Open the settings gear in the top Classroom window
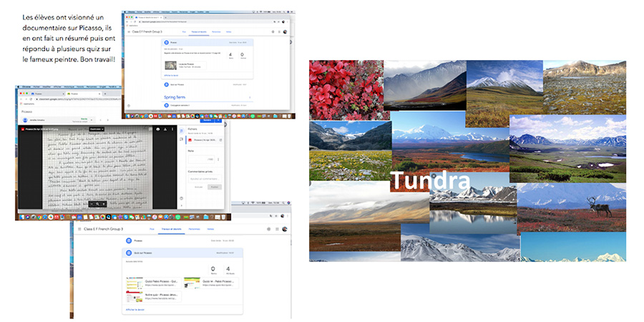644x322 pixels. tap(273, 31)
